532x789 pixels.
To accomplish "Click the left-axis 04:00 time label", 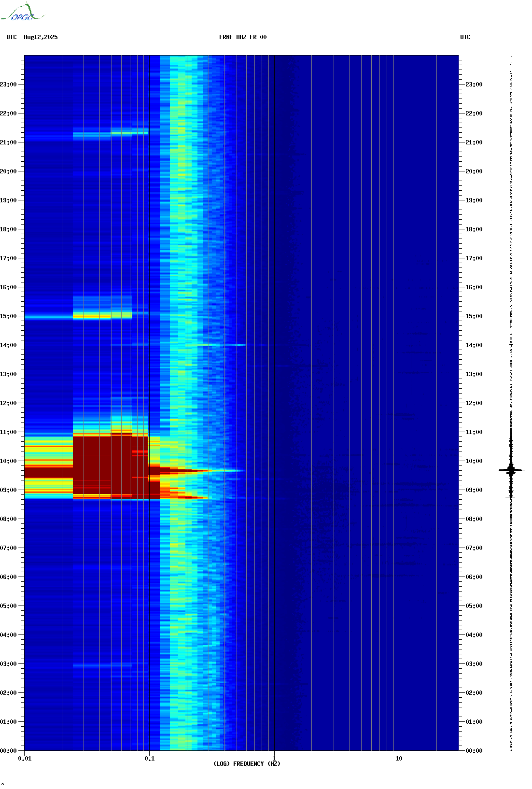I will (8, 635).
